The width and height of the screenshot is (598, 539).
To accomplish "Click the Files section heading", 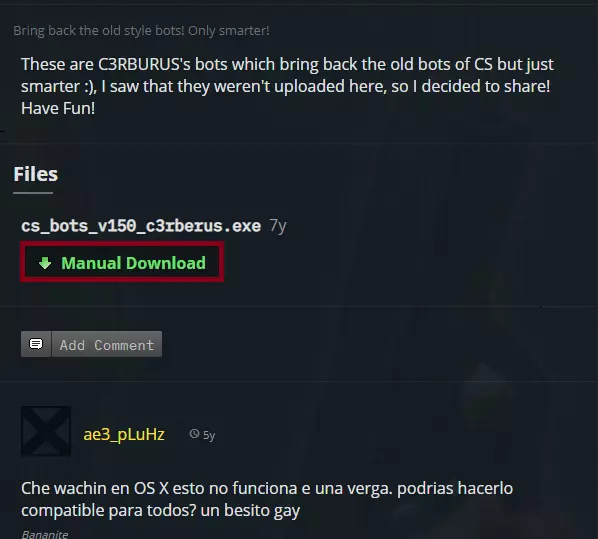I will click(36, 174).
